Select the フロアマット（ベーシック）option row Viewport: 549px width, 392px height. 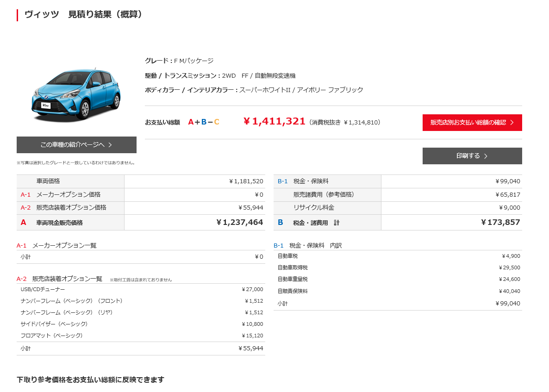(139, 336)
